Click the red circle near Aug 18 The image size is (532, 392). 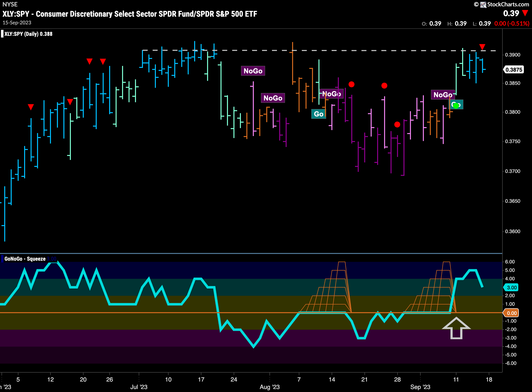[x=351, y=84]
